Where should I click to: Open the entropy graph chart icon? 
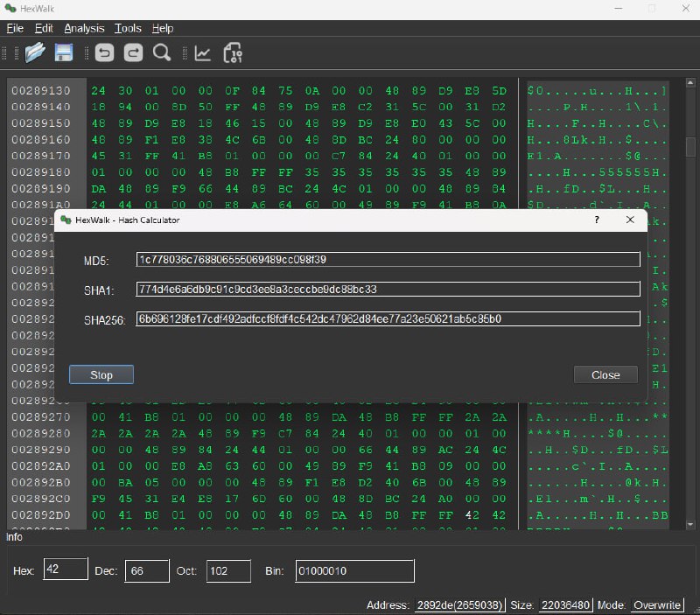click(203, 52)
